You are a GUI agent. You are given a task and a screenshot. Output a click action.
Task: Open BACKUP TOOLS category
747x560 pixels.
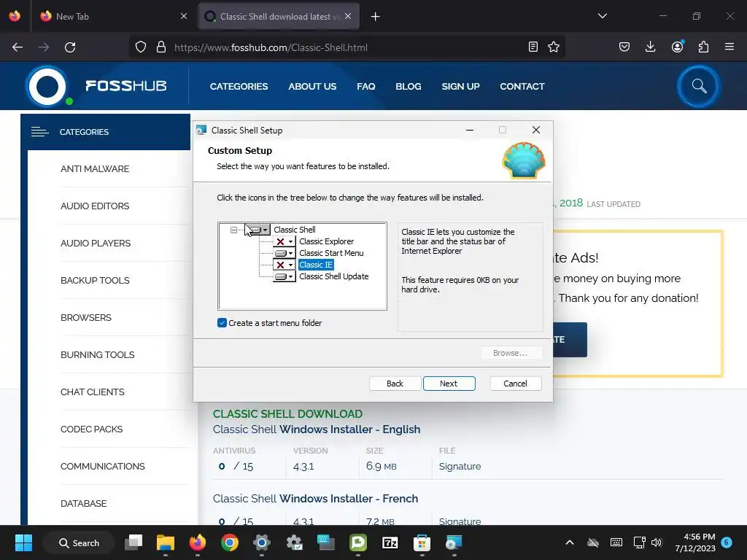95,281
